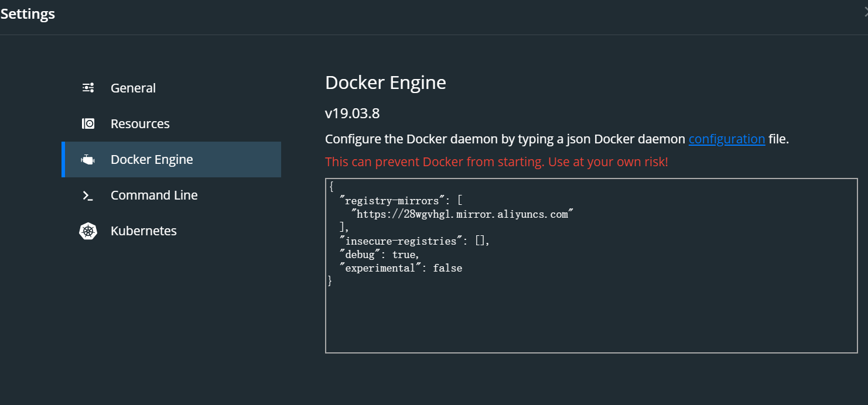Close the Settings window
This screenshot has width=868, height=405.
[x=865, y=13]
